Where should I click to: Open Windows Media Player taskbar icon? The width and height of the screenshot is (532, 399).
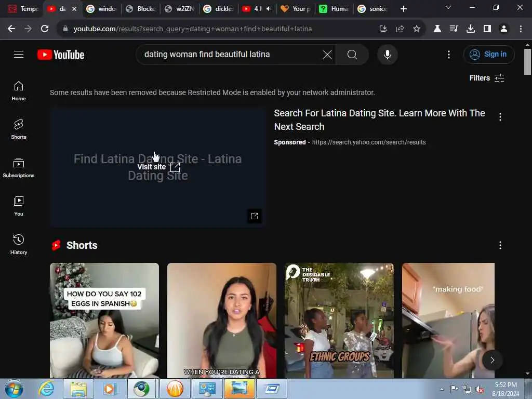click(x=110, y=389)
